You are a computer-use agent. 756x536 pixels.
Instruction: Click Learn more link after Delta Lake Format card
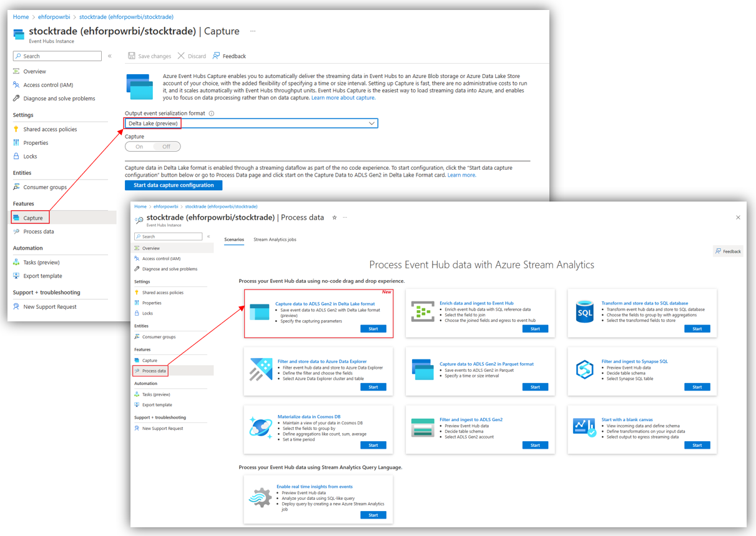coord(461,175)
